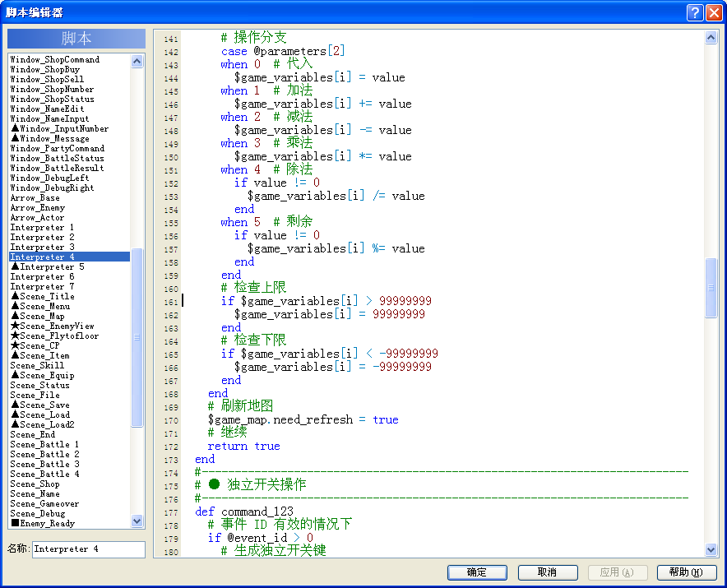Select the Scene_Title script

pyautogui.click(x=70, y=296)
